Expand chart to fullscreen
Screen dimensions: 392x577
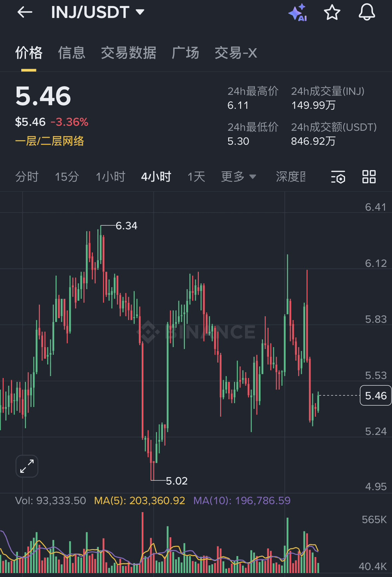(27, 466)
